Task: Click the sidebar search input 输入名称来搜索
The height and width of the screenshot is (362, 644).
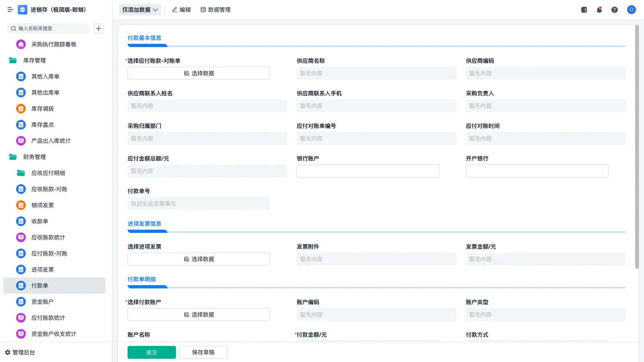Action: point(48,29)
